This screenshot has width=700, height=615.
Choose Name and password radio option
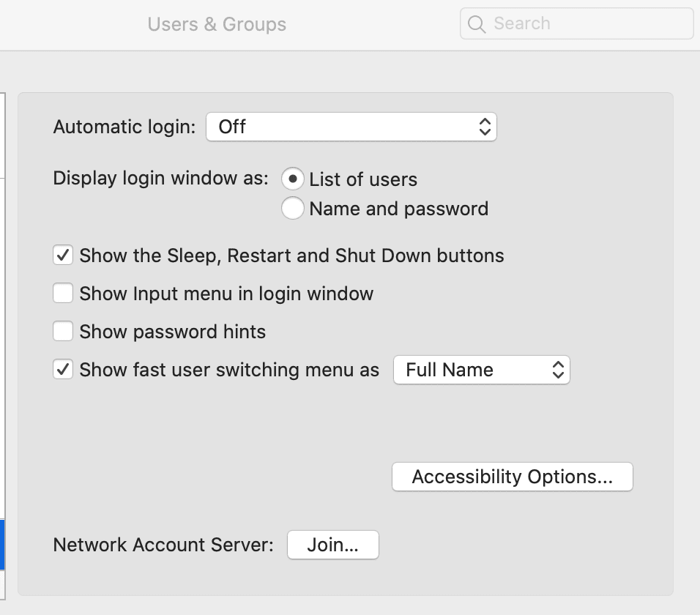tap(293, 209)
